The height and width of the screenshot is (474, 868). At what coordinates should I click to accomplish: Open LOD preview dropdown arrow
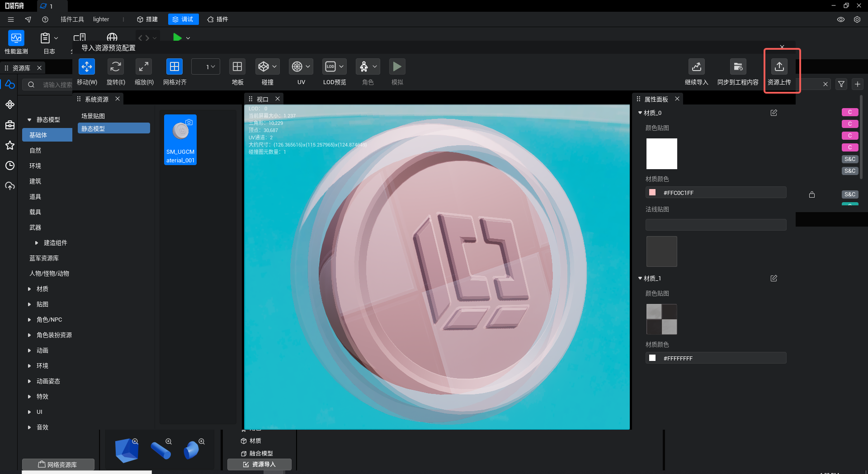341,67
